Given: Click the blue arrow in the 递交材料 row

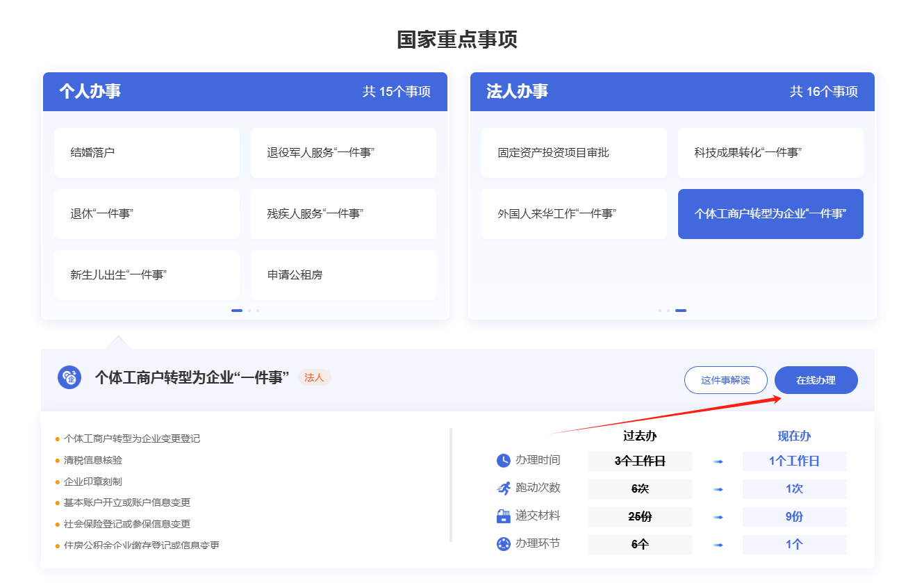Looking at the screenshot, I should tap(718, 517).
